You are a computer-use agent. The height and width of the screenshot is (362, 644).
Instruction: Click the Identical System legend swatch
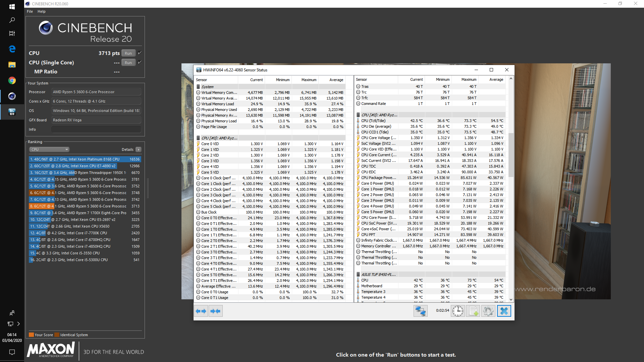pyautogui.click(x=57, y=335)
